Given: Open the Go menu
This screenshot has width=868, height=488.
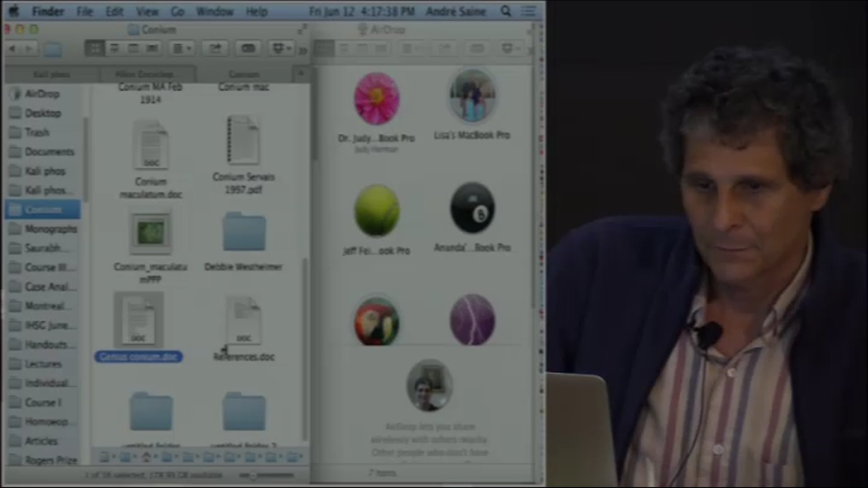Looking at the screenshot, I should click(177, 12).
